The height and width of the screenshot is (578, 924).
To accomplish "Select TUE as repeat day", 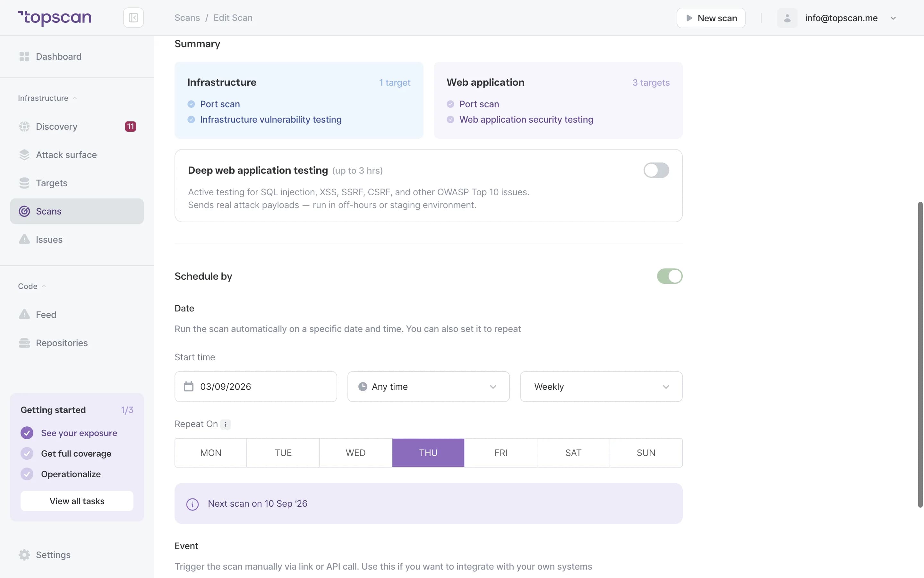I will [x=283, y=453].
